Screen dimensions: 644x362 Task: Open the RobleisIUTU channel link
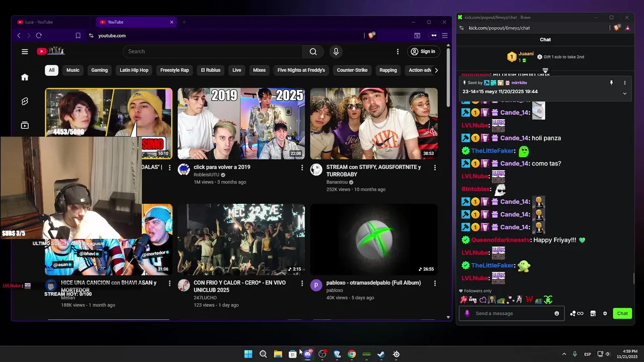[x=206, y=175]
